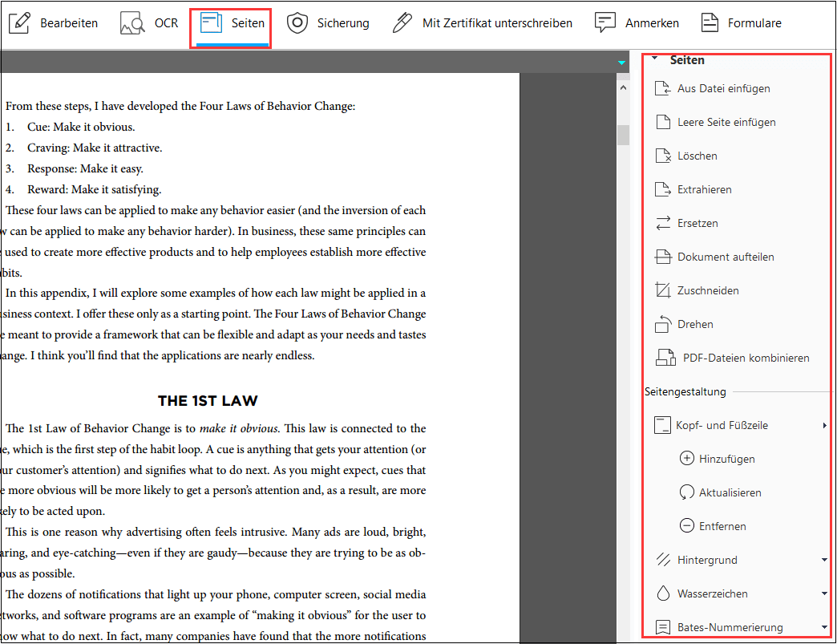
Task: Choose Aus Datei einfügen
Action: point(723,89)
